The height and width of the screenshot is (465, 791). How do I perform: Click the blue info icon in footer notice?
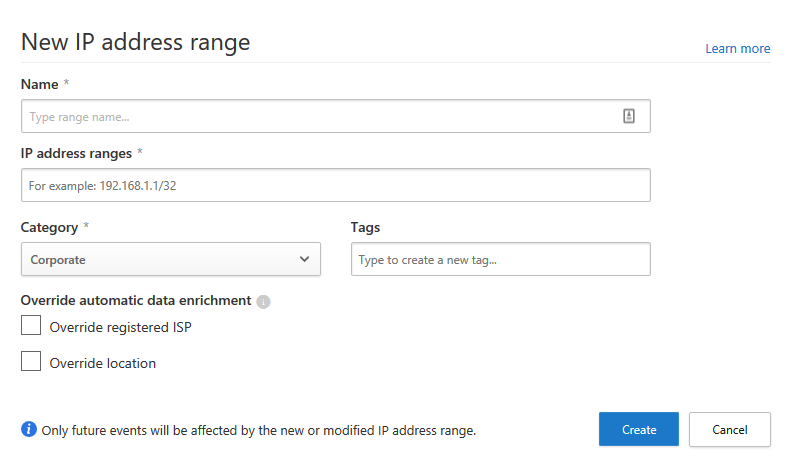pos(29,429)
